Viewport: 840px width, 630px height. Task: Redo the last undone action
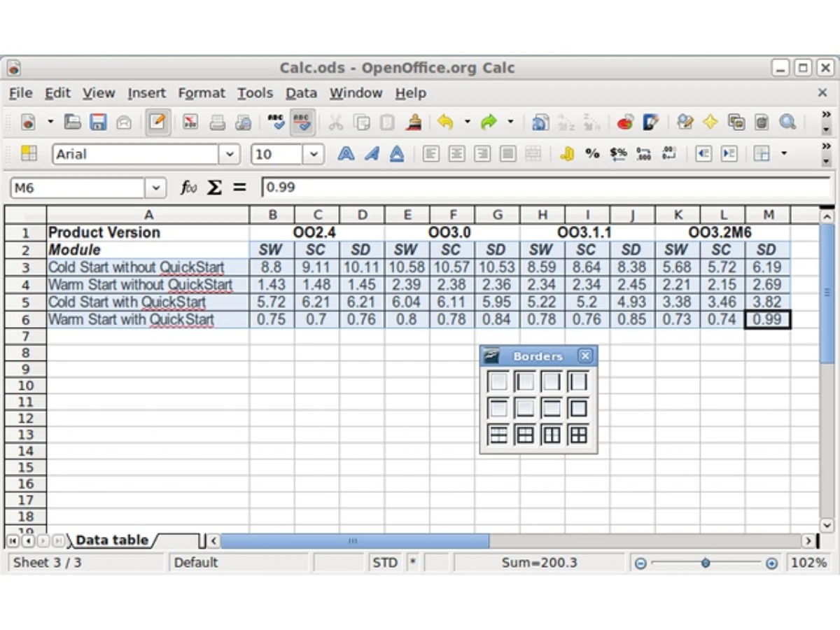coord(489,122)
